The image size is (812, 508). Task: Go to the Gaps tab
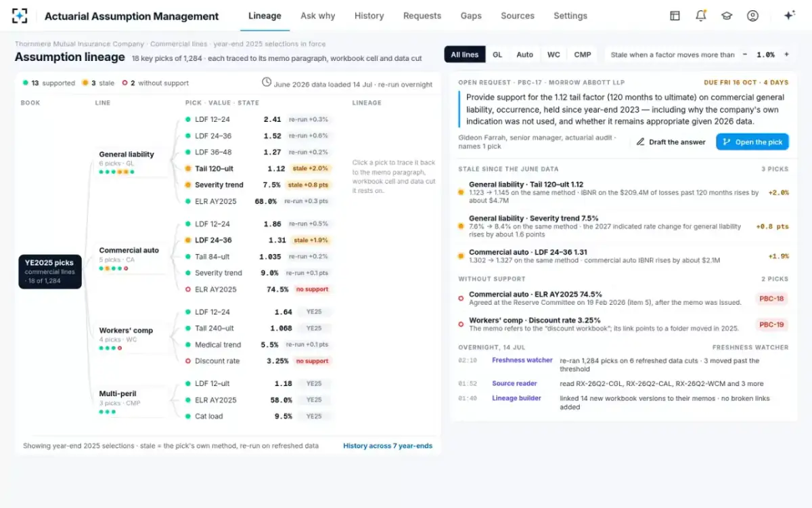click(471, 16)
